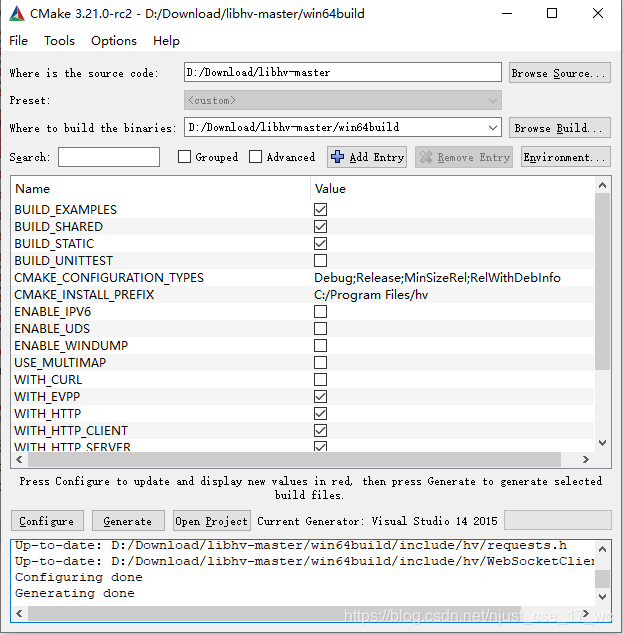Click the source code path field
Image resolution: width=623 pixels, height=635 pixels.
click(x=343, y=72)
